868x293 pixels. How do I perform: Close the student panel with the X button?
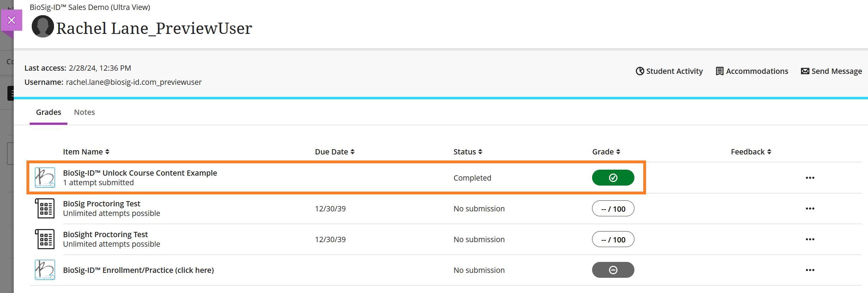coord(12,20)
